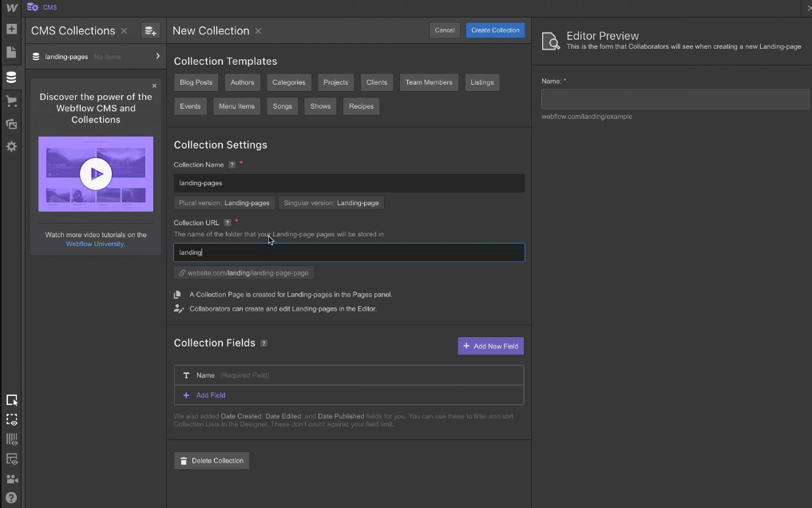
Task: Open the Assets panel
Action: (11, 125)
